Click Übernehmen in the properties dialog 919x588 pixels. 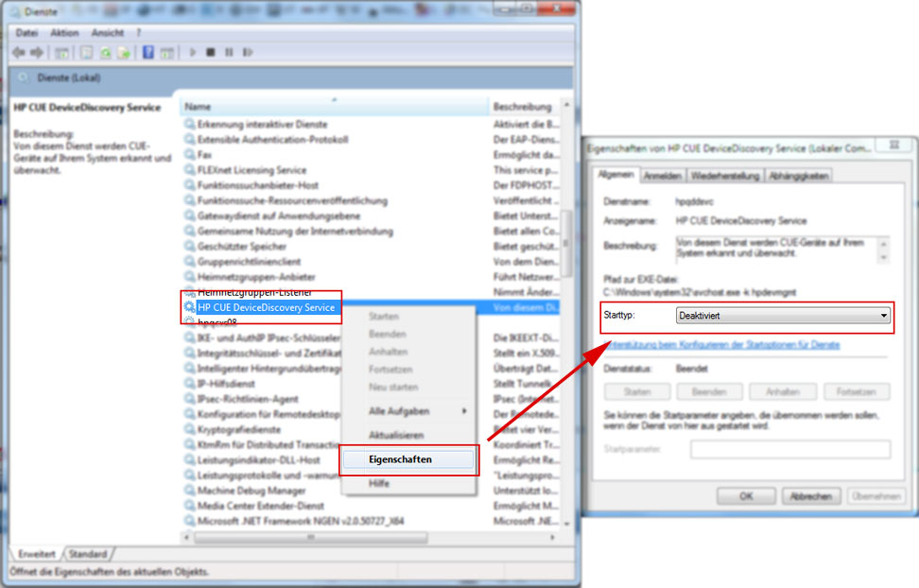[x=876, y=496]
